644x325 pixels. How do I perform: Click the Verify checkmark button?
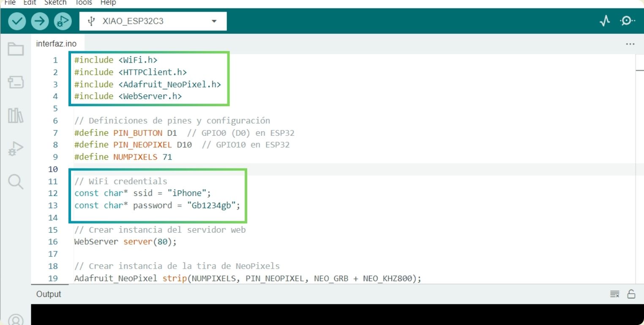point(17,21)
